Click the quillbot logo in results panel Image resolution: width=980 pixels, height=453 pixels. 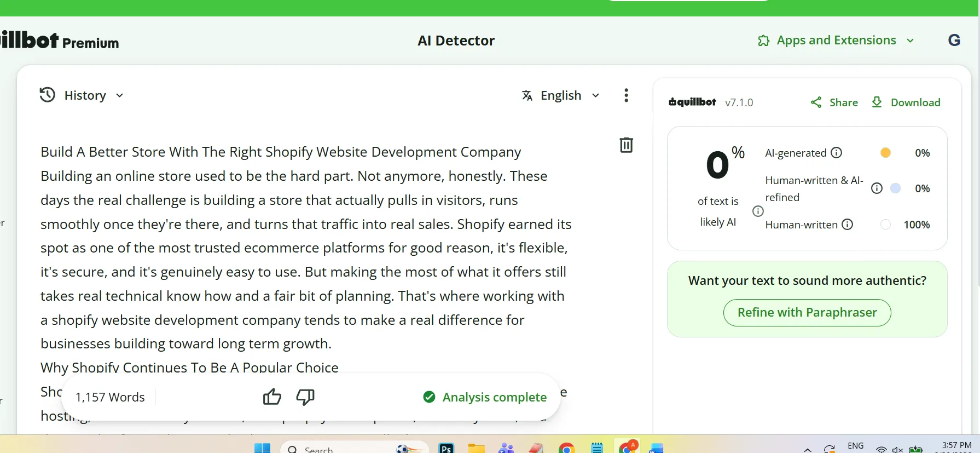tap(692, 102)
